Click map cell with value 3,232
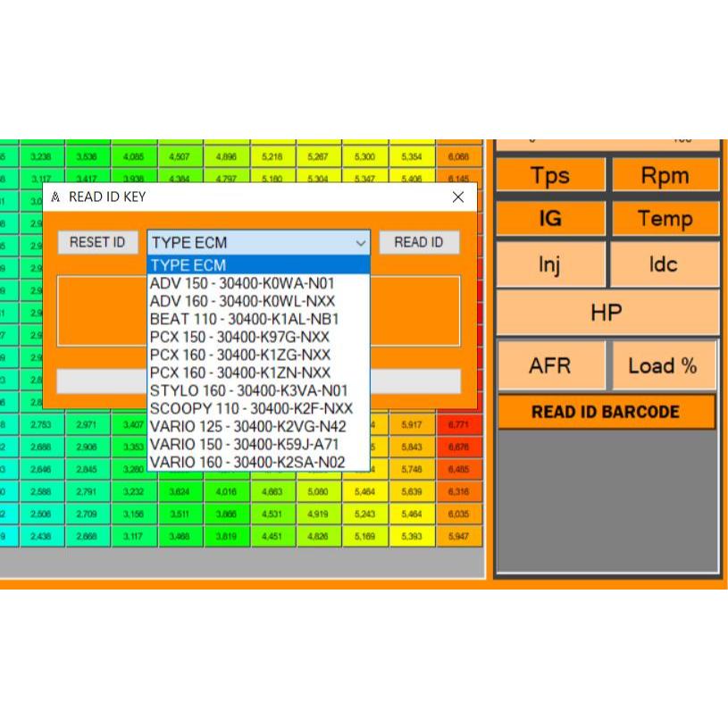 (x=134, y=491)
